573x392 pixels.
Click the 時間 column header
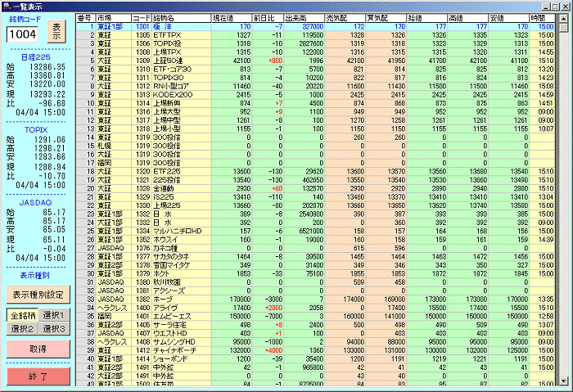(x=542, y=18)
